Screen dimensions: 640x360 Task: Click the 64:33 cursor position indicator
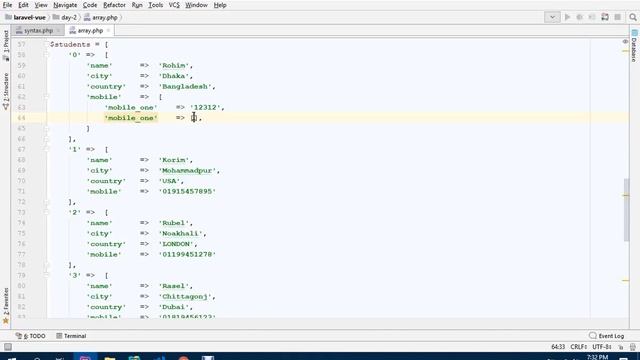click(558, 347)
